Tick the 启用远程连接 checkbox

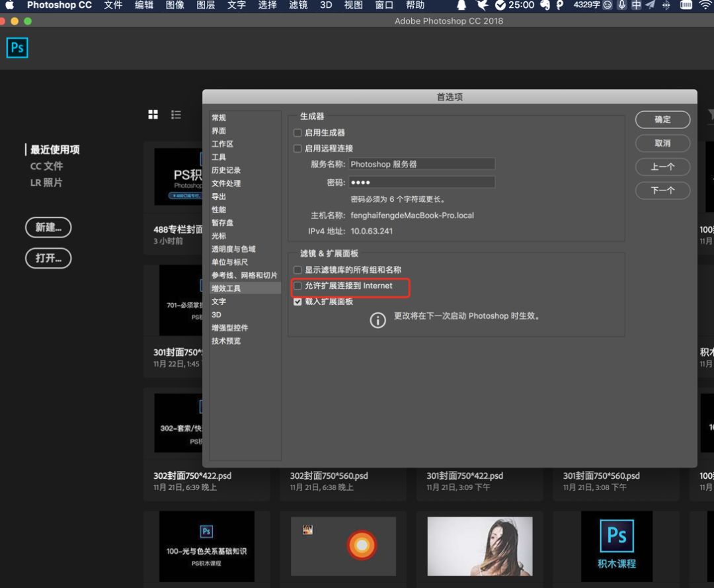[x=297, y=148]
